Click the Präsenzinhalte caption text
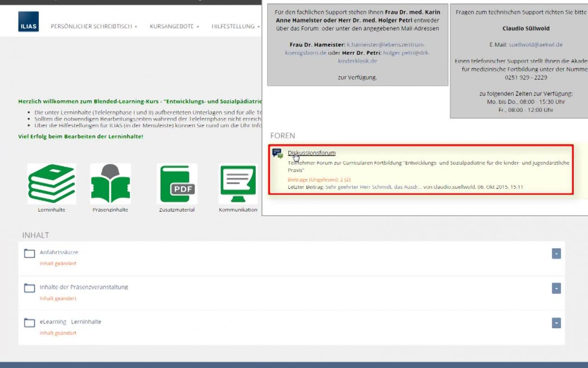This screenshot has height=368, width=588. point(110,210)
